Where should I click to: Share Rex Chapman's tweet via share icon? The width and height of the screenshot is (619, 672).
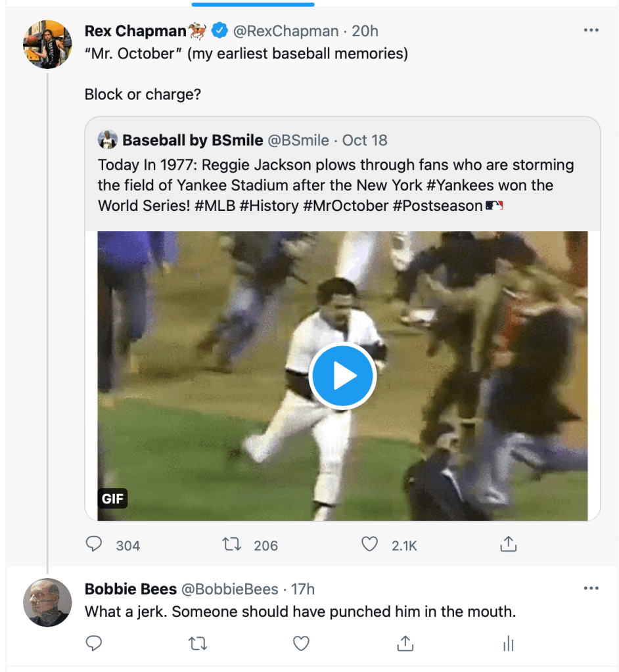coord(507,545)
